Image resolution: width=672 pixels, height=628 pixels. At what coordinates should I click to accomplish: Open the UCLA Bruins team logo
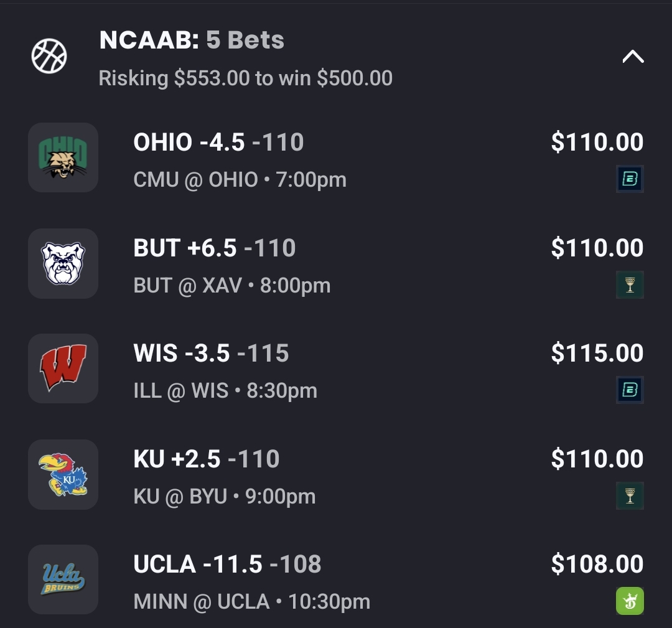point(63,579)
